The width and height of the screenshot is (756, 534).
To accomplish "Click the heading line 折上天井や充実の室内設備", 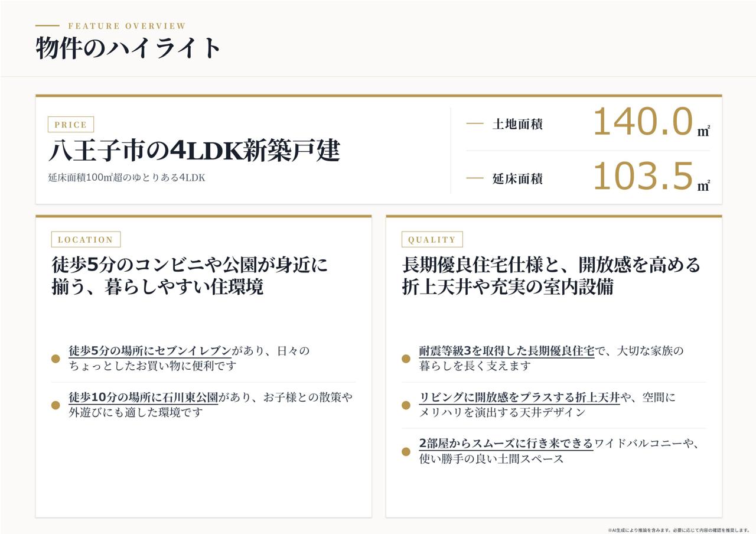I will (x=508, y=287).
